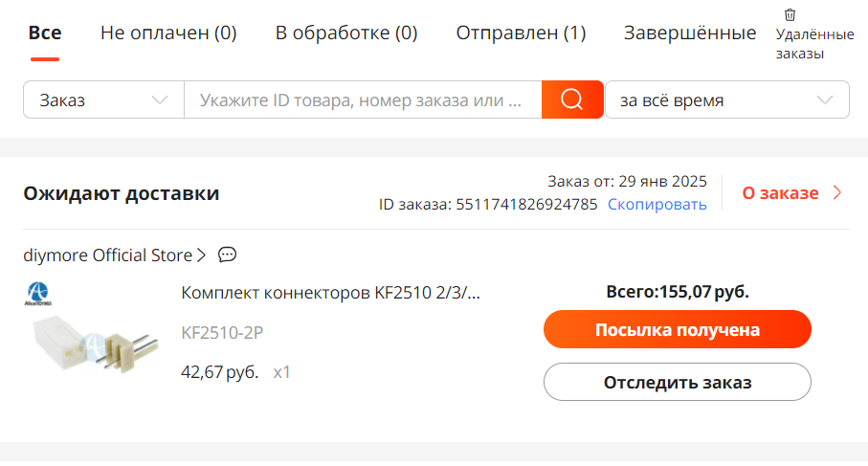
Task: Click chevron beside diymore Official Store
Action: pos(202,255)
